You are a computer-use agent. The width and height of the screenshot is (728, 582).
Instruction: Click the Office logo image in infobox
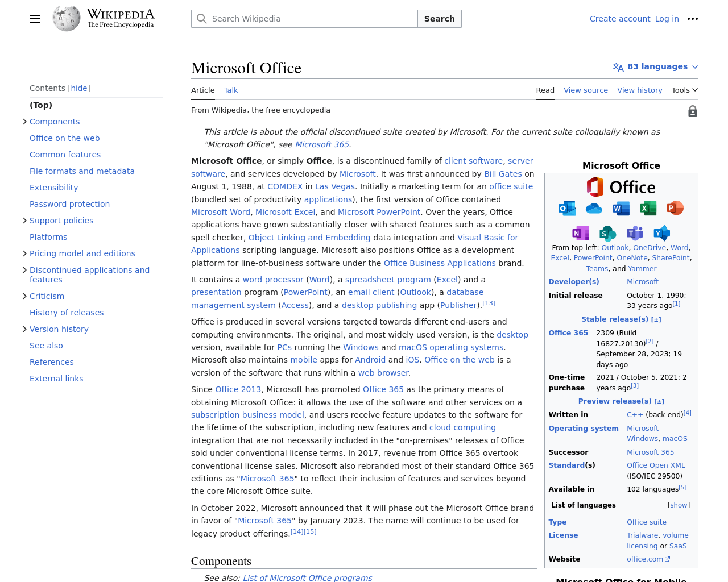tap(621, 187)
